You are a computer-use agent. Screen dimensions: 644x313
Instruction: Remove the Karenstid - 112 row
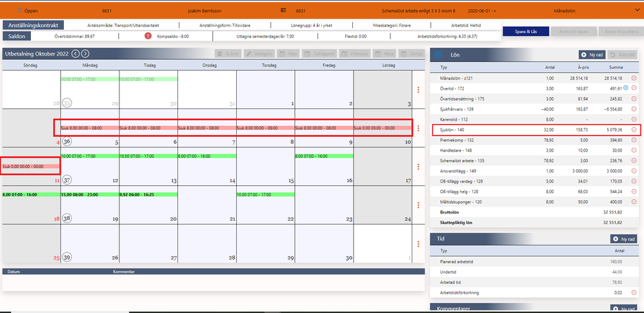tap(634, 119)
